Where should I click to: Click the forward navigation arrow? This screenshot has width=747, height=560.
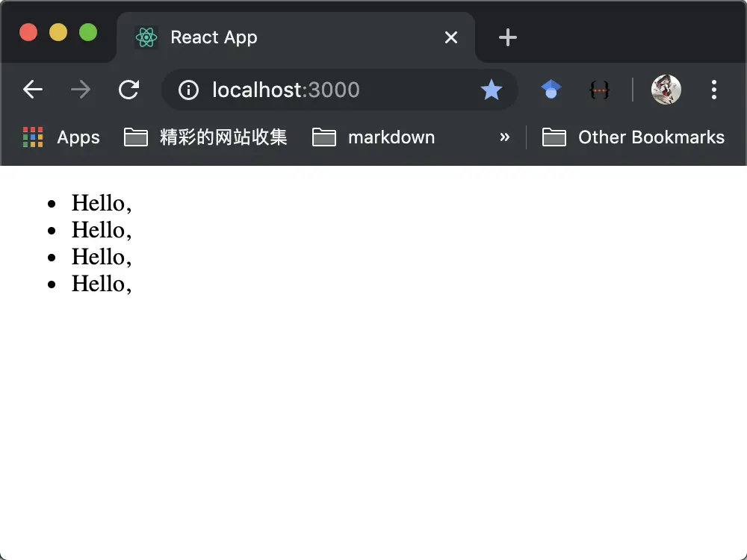(81, 90)
